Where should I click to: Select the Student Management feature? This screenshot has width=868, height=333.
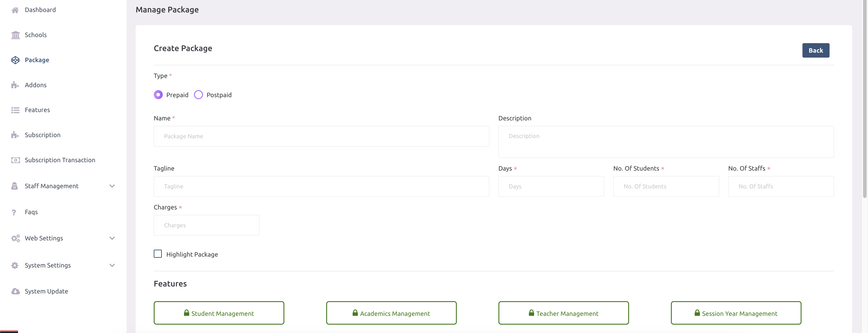(219, 313)
